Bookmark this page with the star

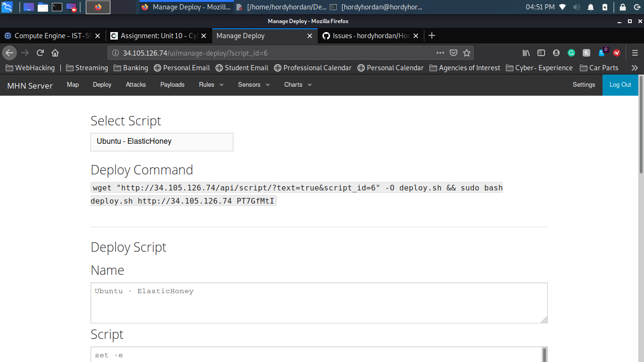coord(467,53)
